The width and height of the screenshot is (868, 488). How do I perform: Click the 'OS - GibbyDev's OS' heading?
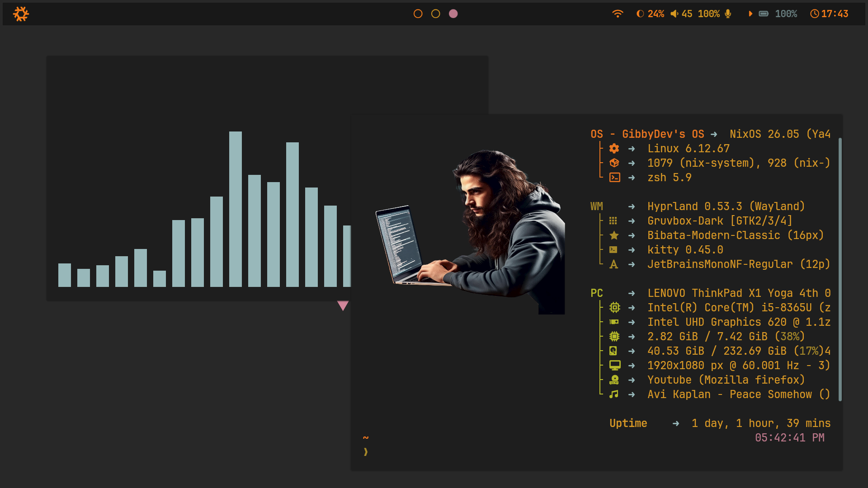click(647, 134)
